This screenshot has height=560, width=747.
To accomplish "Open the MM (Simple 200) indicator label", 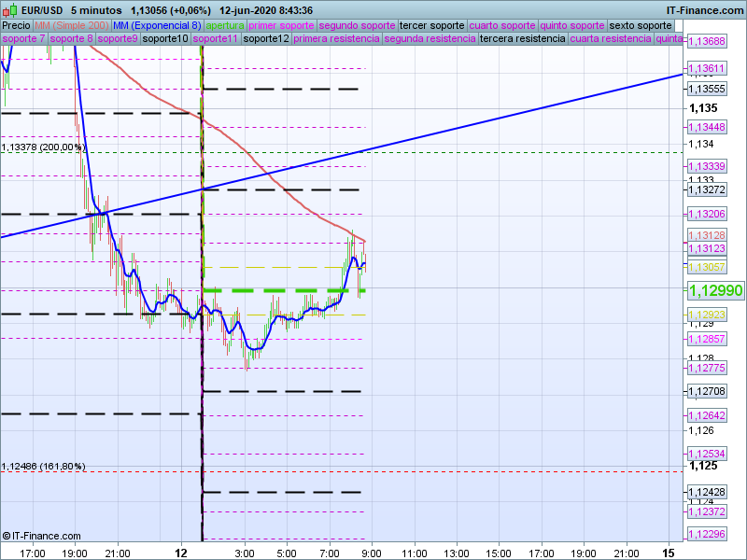I will click(71, 25).
